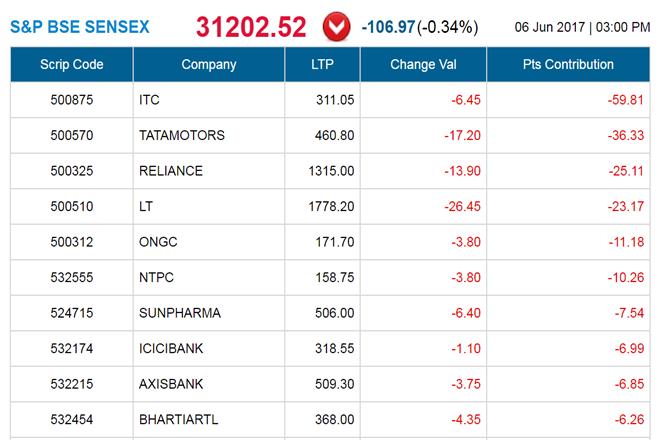
Task: Sort table by Change Val header
Action: [424, 65]
